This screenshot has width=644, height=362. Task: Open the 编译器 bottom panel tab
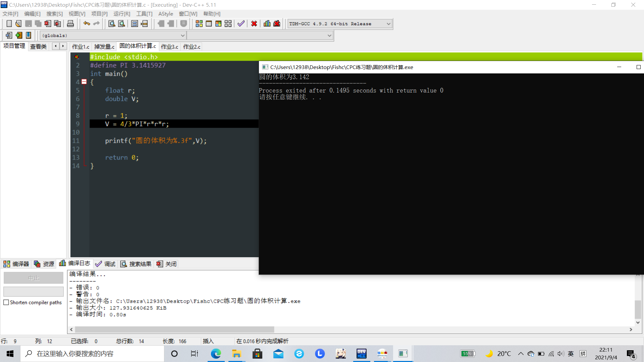(x=16, y=264)
